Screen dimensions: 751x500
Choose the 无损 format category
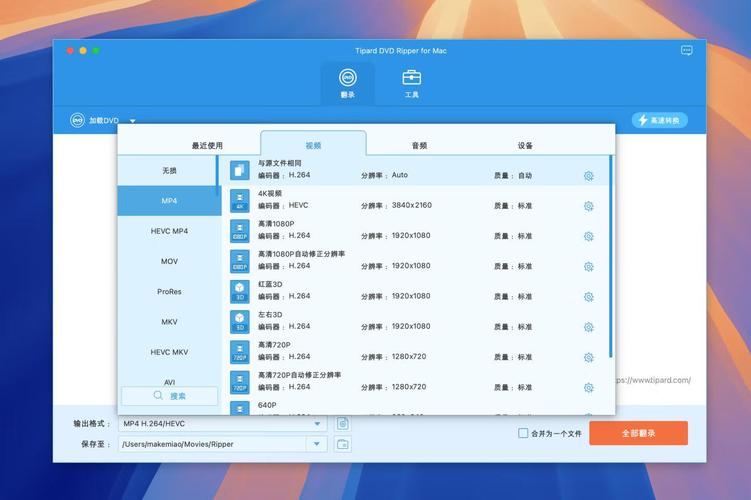coord(169,170)
